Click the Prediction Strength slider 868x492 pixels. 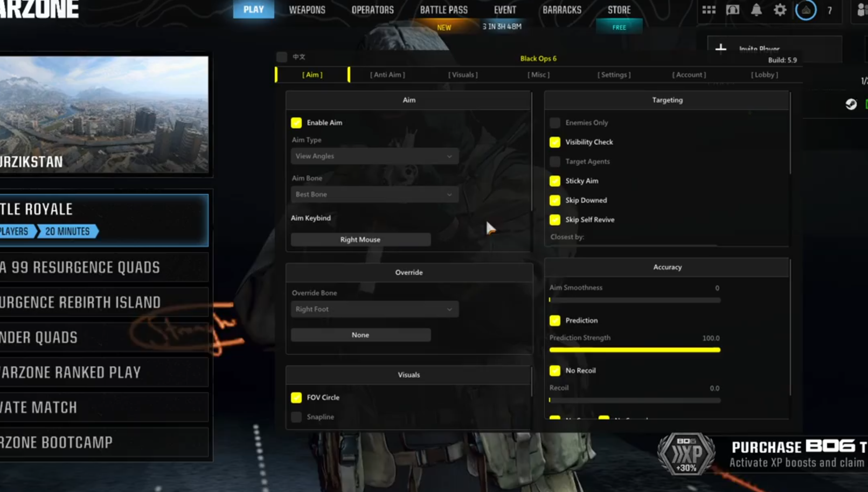point(635,350)
